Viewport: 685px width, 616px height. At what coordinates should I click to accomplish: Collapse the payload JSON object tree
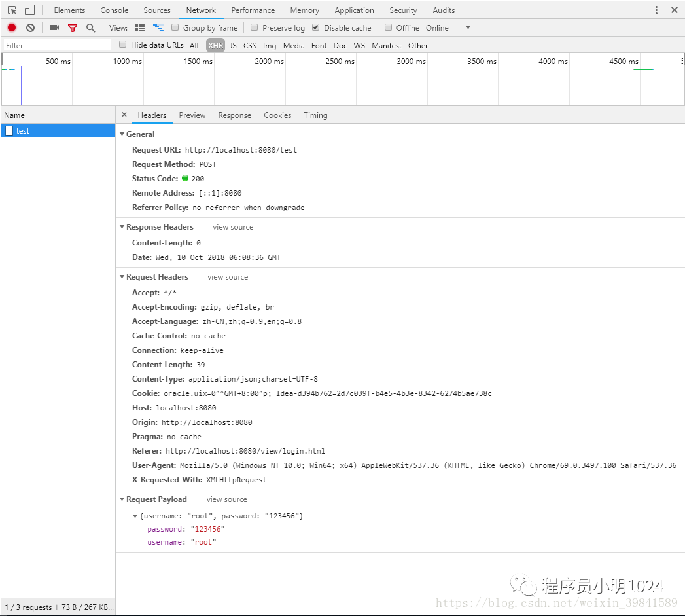click(x=135, y=516)
